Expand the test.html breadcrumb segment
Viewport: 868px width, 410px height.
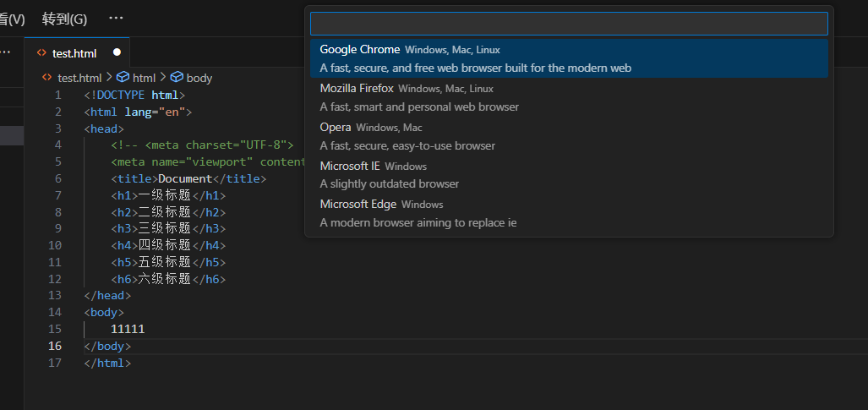pyautogui.click(x=79, y=78)
